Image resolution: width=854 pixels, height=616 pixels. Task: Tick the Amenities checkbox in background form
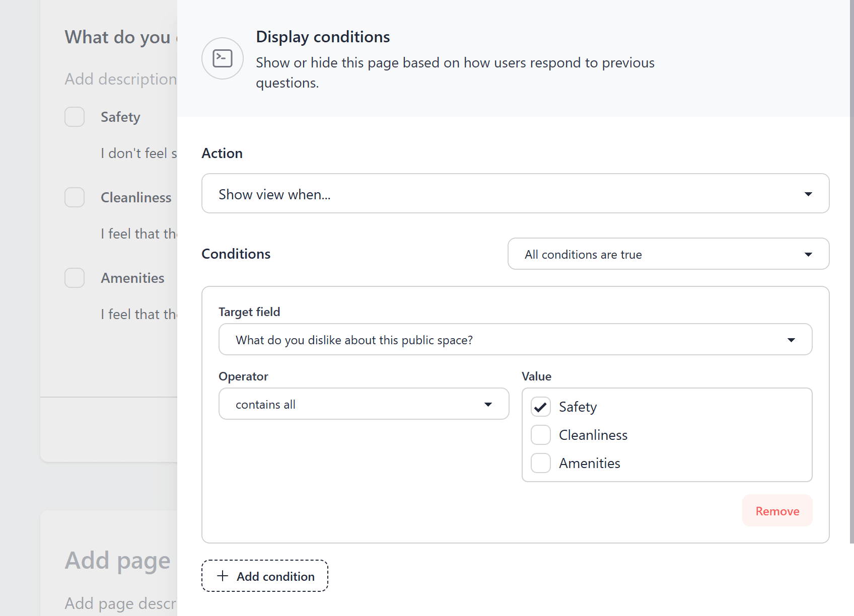[75, 278]
